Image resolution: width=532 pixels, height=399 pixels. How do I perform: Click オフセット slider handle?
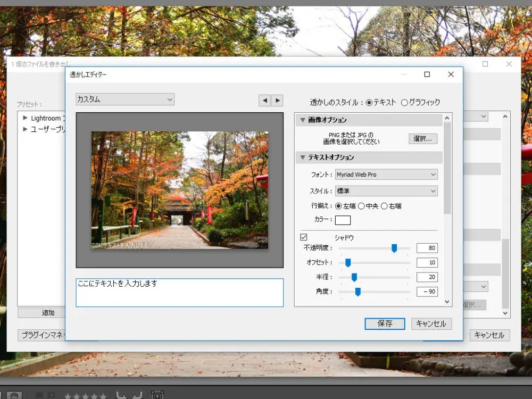348,263
